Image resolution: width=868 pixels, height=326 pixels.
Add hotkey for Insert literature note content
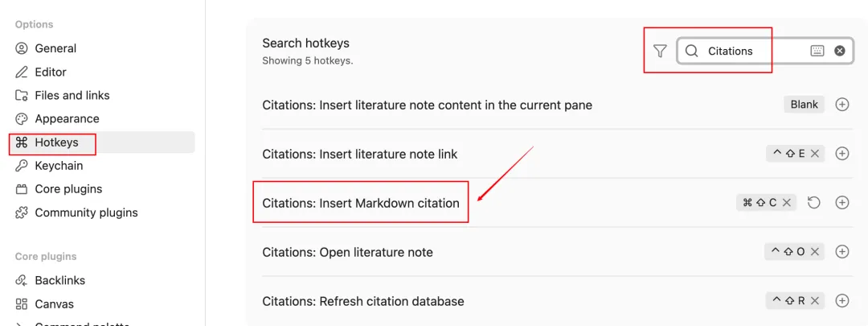[x=842, y=105]
